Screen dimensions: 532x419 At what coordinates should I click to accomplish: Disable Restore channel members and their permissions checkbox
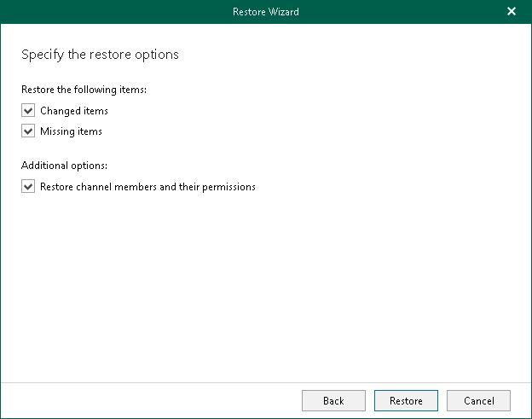tap(29, 187)
